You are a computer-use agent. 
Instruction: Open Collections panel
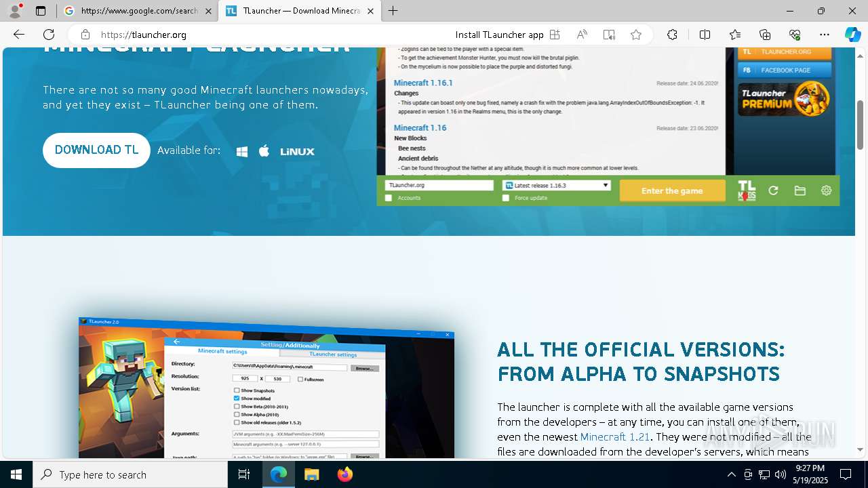coord(765,35)
